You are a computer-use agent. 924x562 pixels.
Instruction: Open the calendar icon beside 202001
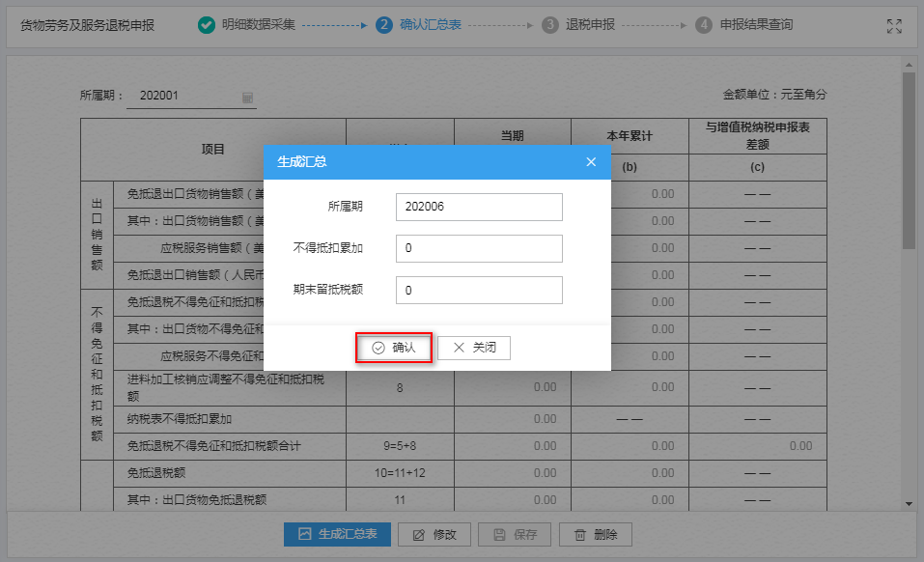(x=247, y=98)
